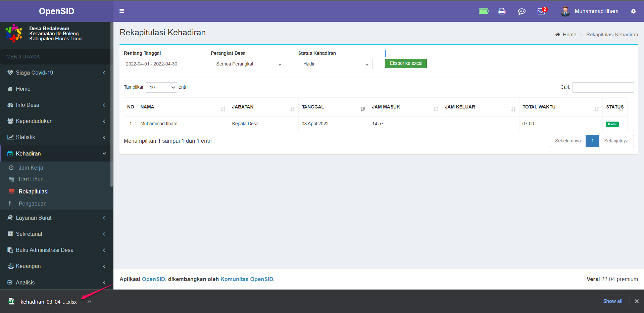644x313 pixels.
Task: Sort table by NAMA column
Action: [x=183, y=107]
